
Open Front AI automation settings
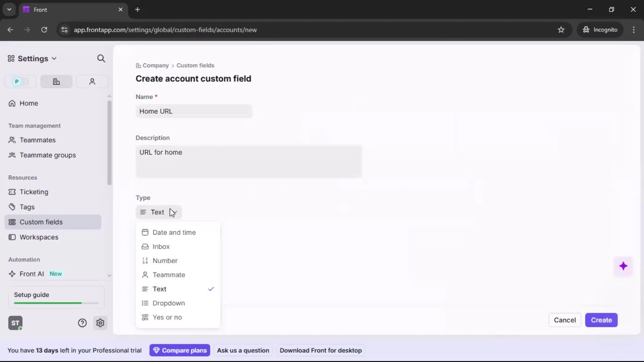(31, 274)
